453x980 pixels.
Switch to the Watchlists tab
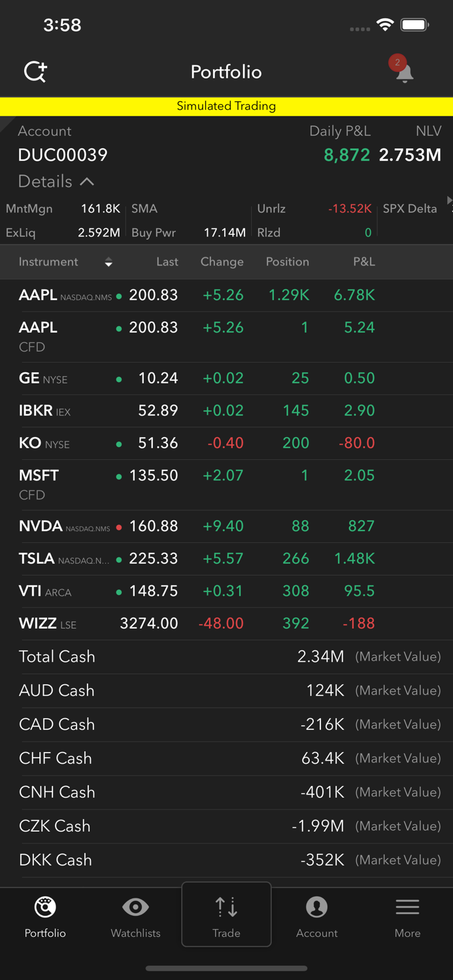pyautogui.click(x=135, y=915)
